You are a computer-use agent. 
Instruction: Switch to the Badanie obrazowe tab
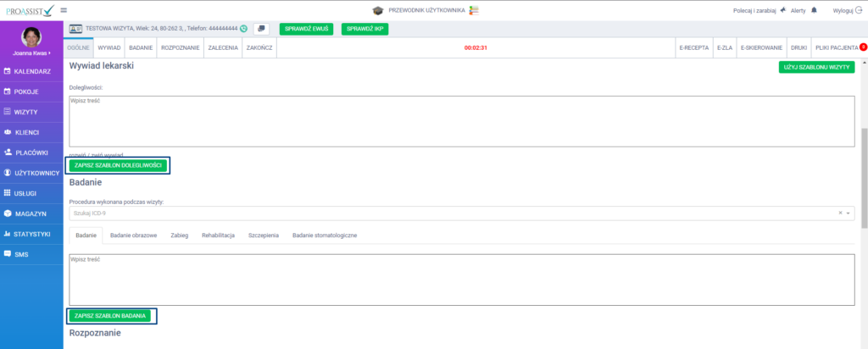tap(133, 235)
